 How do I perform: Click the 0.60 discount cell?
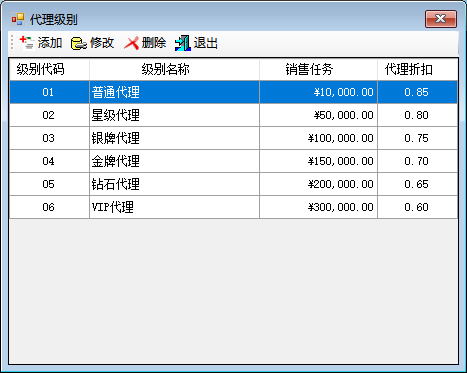click(417, 207)
